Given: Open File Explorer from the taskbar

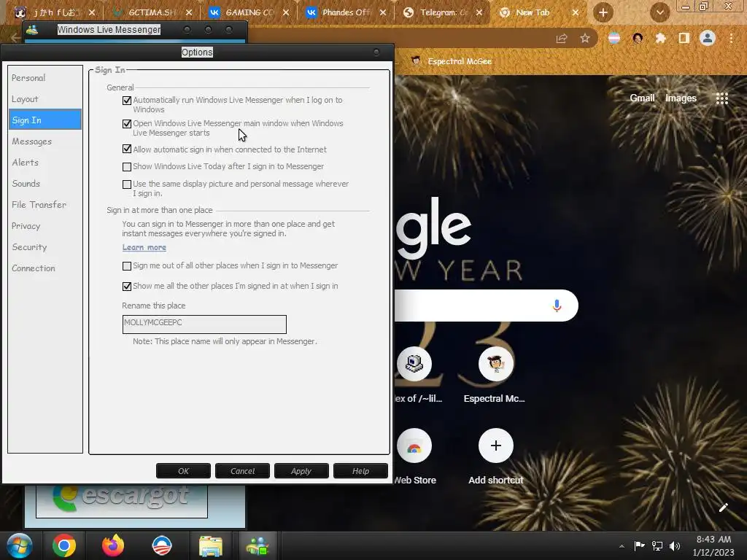Looking at the screenshot, I should 210,546.
